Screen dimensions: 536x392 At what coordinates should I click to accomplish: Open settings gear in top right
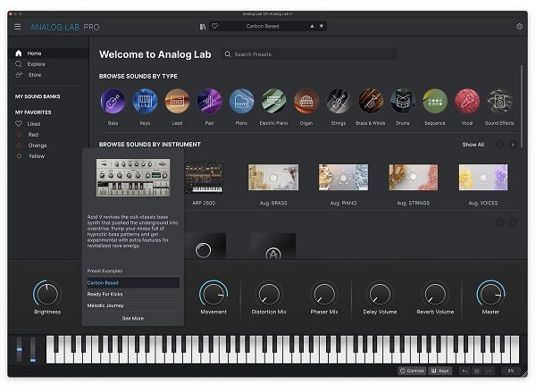click(519, 27)
